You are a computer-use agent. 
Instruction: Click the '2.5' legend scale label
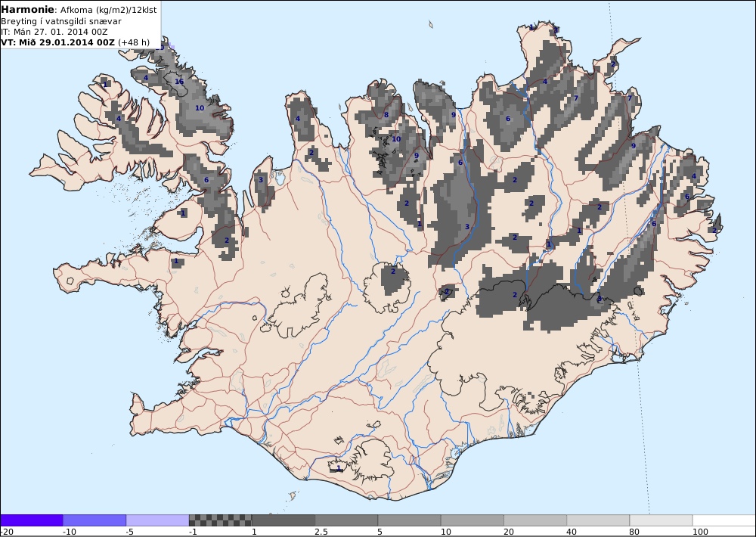321,532
